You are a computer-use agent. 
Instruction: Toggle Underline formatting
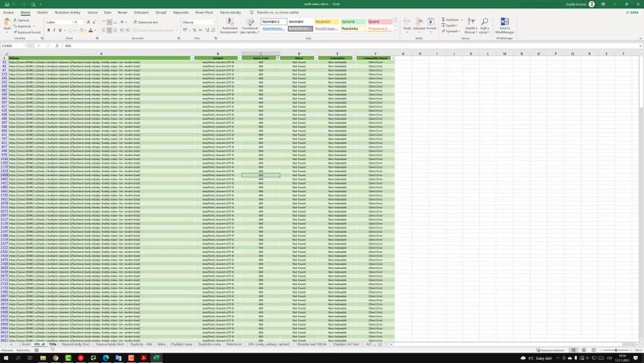60,30
